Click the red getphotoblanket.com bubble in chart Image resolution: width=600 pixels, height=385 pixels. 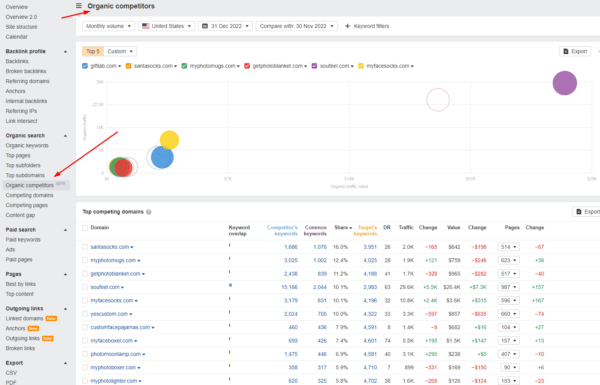[123, 168]
